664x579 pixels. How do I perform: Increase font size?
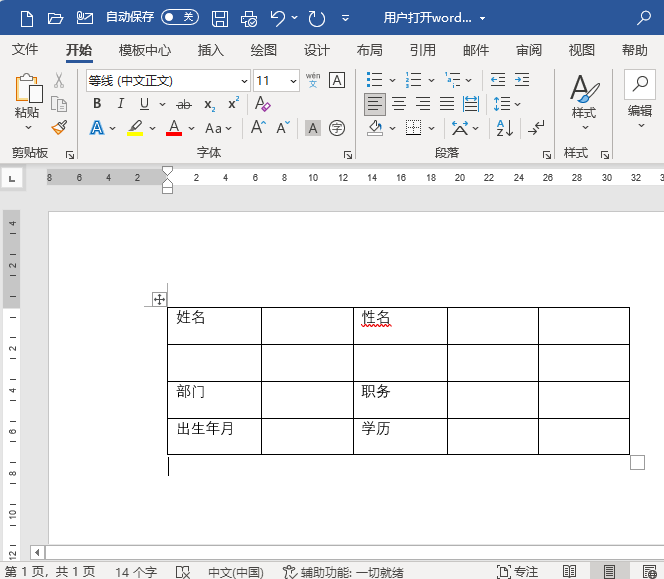click(x=258, y=127)
